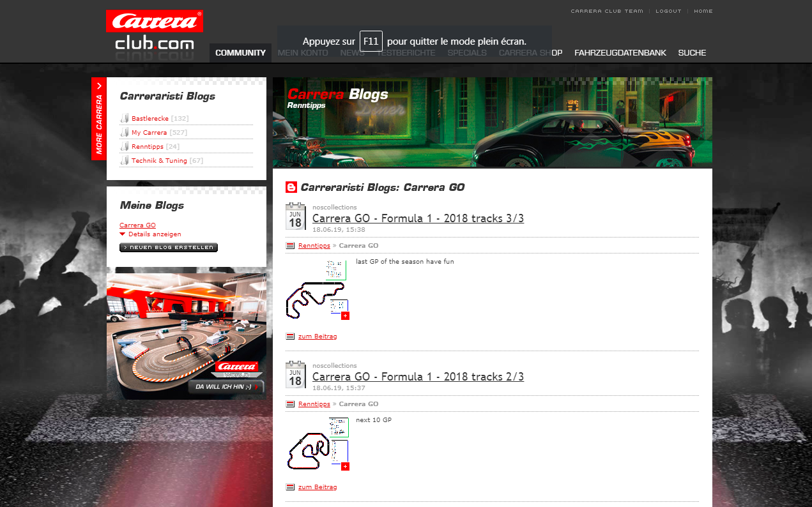The height and width of the screenshot is (507, 812).
Task: Click the Carreraristi Blogs sidebar heading
Action: 167,96
